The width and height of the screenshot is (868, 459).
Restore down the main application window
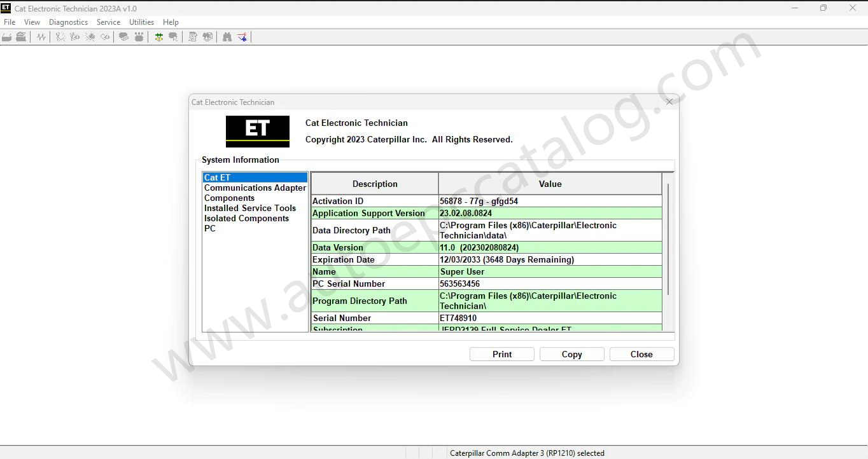pos(823,8)
